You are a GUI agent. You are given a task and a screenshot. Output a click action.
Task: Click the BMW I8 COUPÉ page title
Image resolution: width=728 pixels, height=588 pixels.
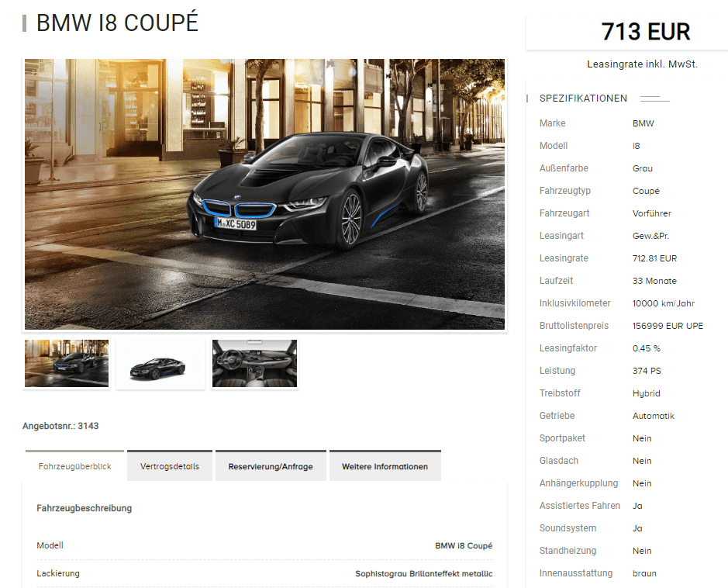118,22
